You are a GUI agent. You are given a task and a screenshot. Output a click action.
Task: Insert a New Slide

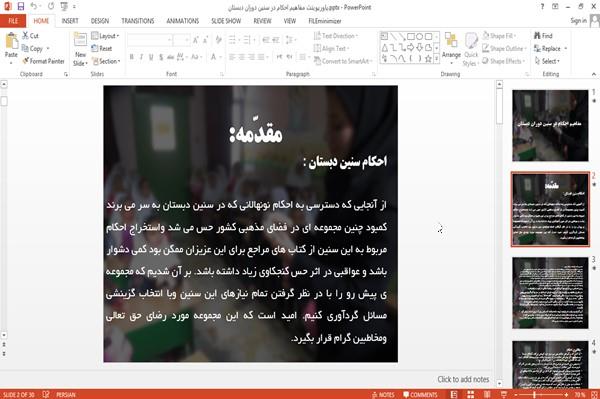click(80, 50)
